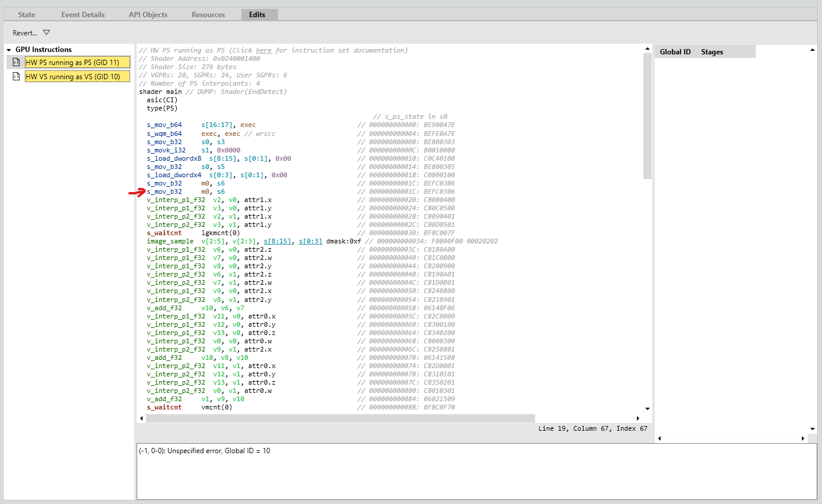Click the shader file icon for GID 11
Screen dimensions: 822x504
tap(17, 62)
